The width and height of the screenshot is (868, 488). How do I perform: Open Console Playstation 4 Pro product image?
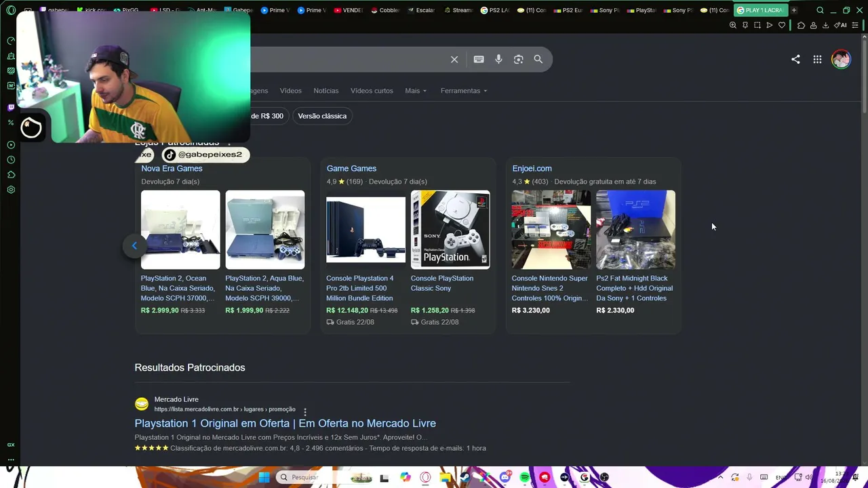tap(366, 230)
